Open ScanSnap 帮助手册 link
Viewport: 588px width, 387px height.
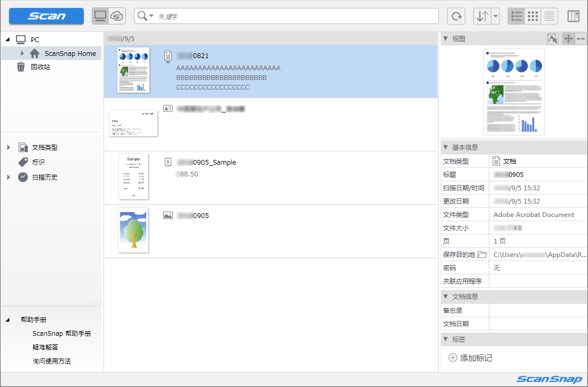[x=61, y=333]
